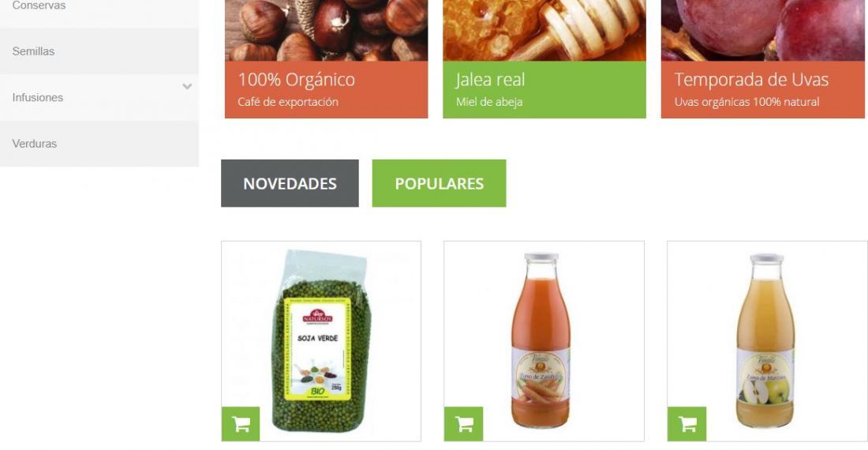Image resolution: width=868 pixels, height=450 pixels.
Task: View the Zumo de Manzana bottle
Action: [x=765, y=340]
